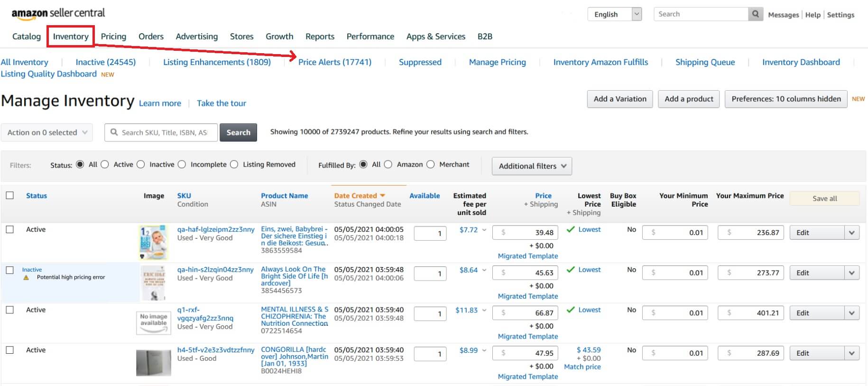Click the Date Created sort arrow
Viewport: 868px width, 386px height.
tap(383, 196)
